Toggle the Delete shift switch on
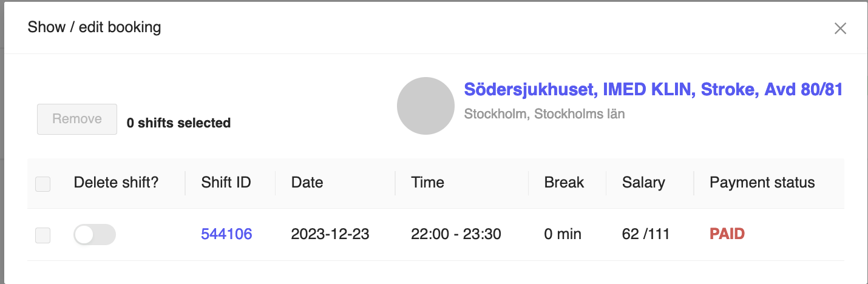Image resolution: width=868 pixels, height=284 pixels. coord(94,235)
